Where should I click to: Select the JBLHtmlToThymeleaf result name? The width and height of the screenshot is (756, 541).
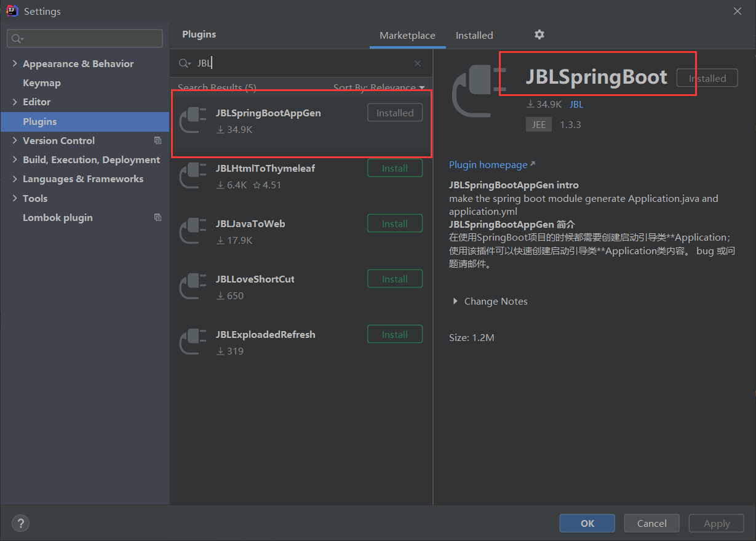pos(266,168)
